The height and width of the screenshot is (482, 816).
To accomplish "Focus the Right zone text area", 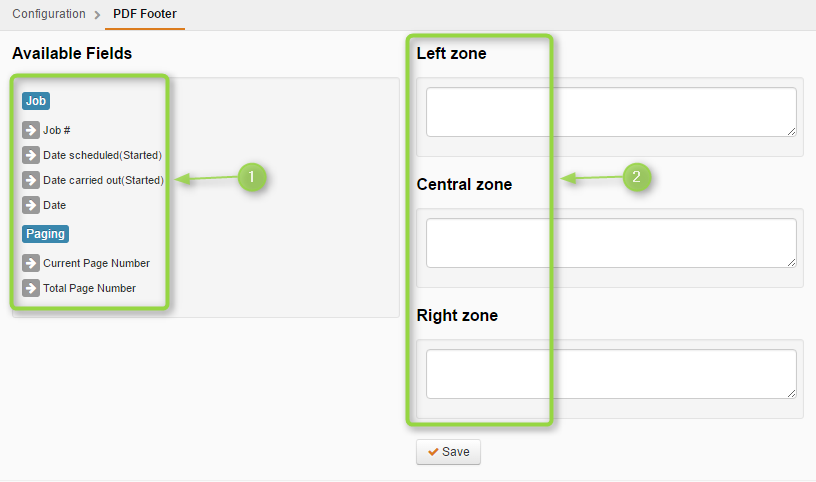I will pyautogui.click(x=611, y=374).
